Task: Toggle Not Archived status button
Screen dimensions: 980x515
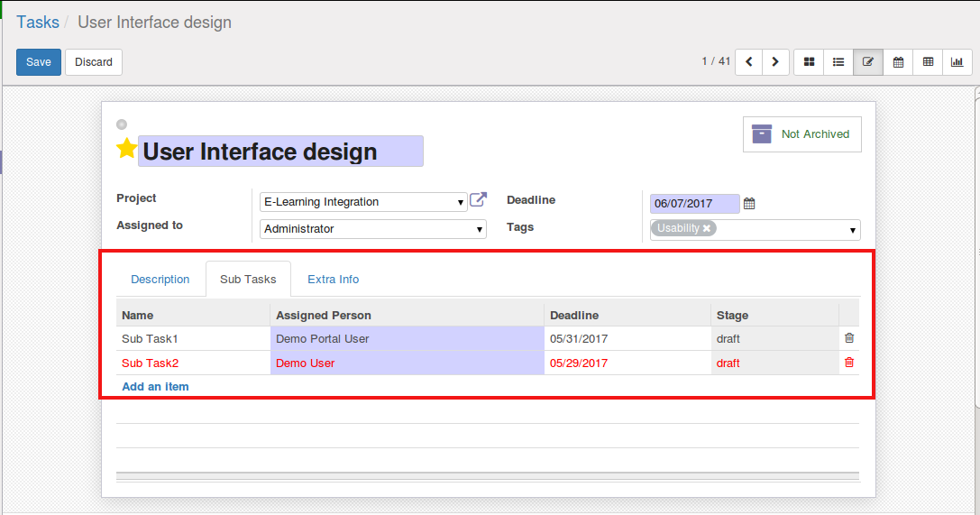Action: pos(801,134)
